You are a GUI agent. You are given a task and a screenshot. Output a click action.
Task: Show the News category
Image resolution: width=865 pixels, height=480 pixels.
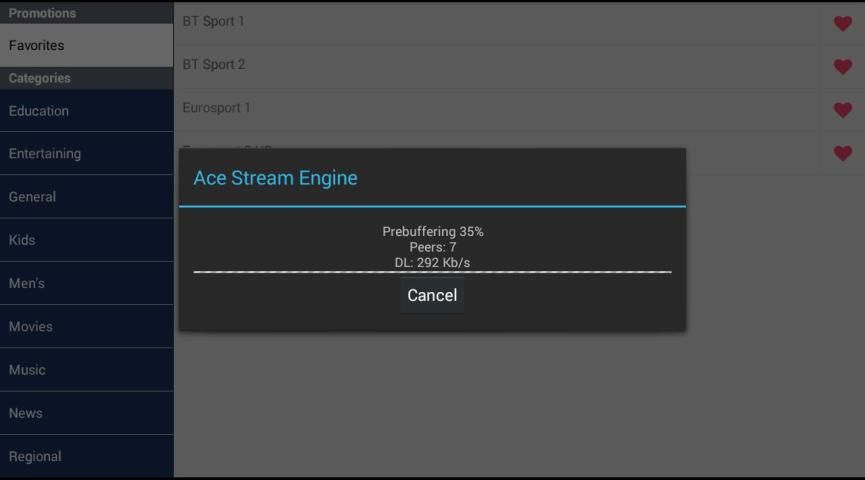pyautogui.click(x=86, y=413)
